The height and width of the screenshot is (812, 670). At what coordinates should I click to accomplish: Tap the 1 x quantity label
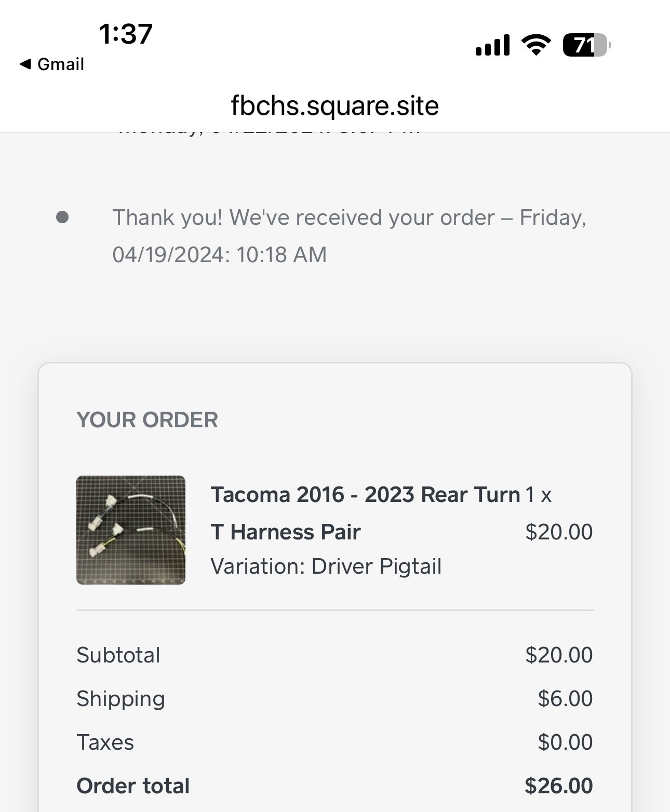tap(539, 495)
